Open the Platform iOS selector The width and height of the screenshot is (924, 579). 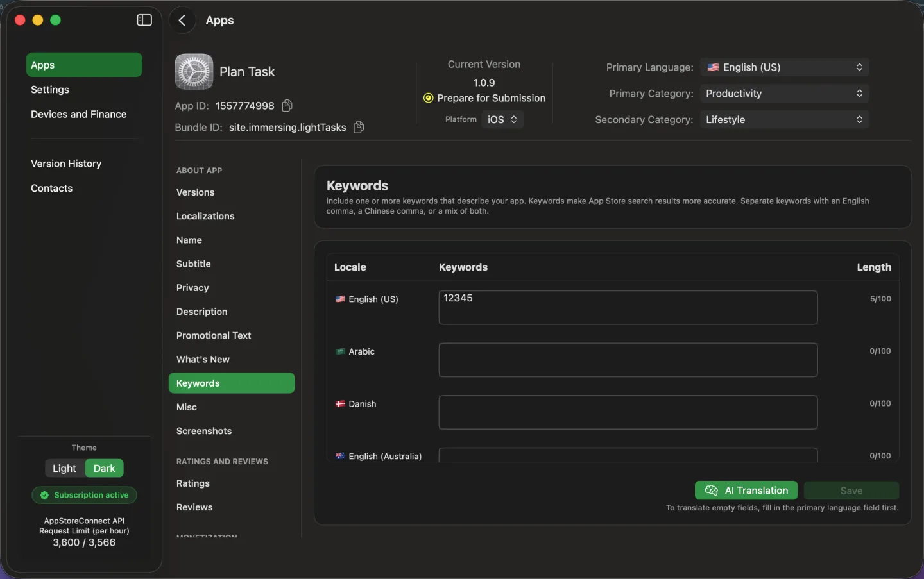[x=502, y=120]
